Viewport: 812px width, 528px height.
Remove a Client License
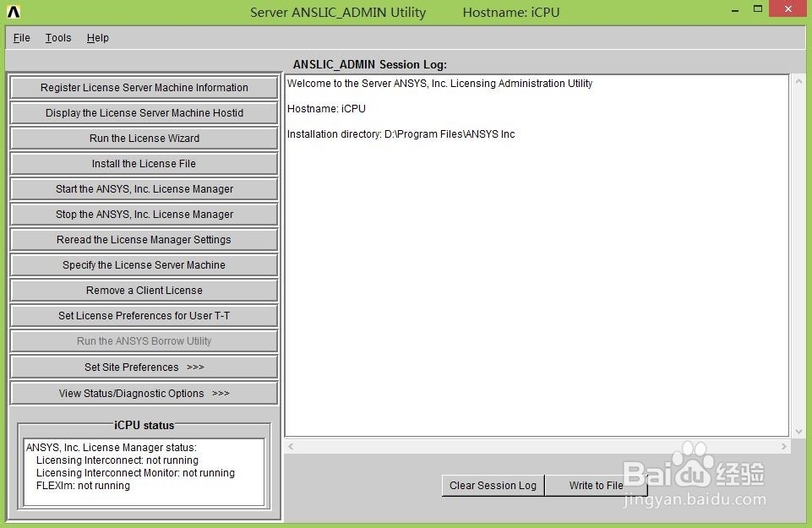[x=144, y=290]
